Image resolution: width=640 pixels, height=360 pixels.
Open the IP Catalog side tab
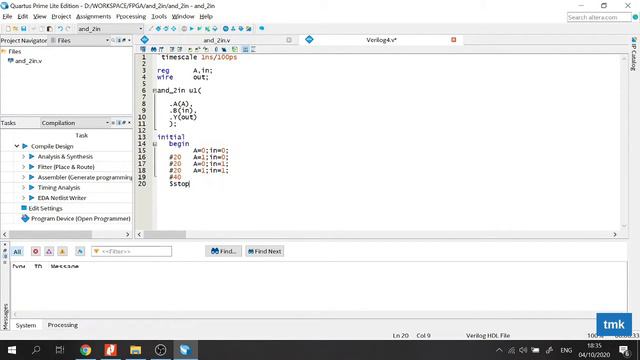click(634, 54)
